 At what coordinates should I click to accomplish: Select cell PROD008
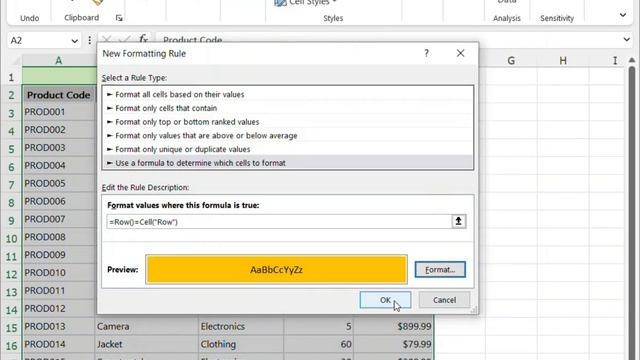[59, 237]
